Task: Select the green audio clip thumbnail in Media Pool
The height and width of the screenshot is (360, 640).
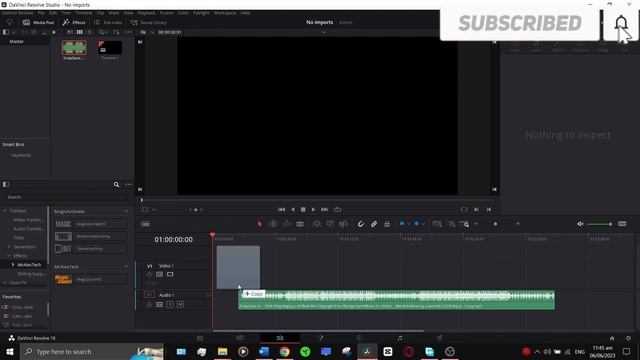Action: pos(74,48)
